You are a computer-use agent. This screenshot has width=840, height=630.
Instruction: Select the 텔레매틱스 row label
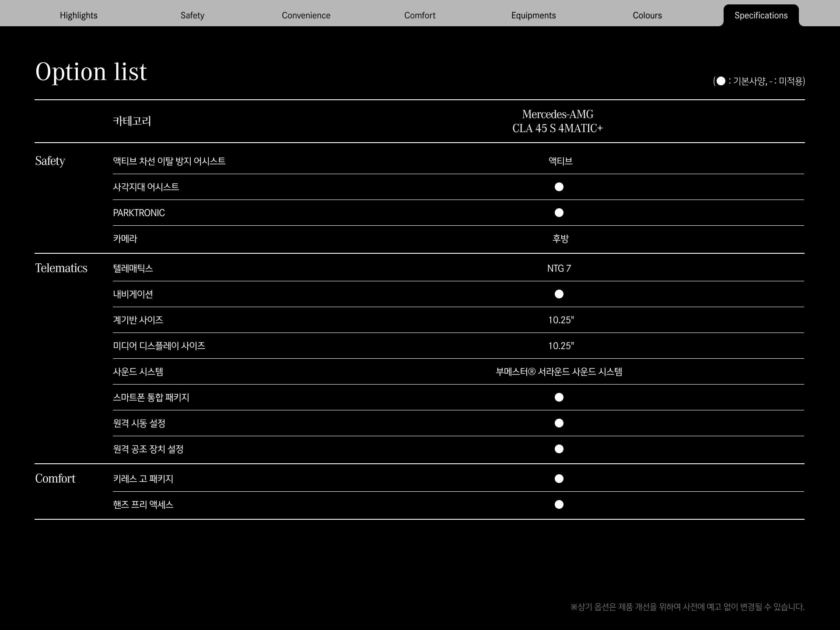133,268
